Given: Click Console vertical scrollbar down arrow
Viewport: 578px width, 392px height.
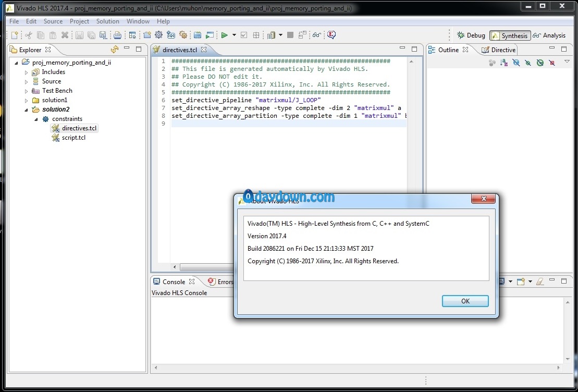Looking at the screenshot, I should [567, 359].
